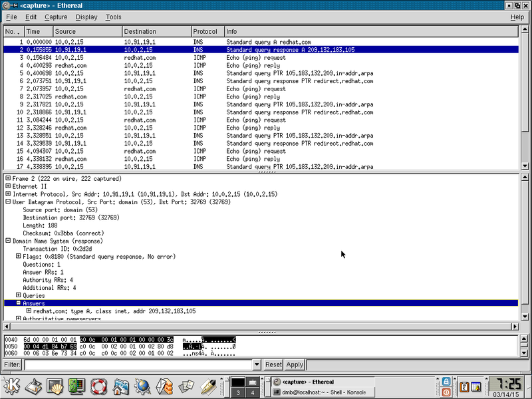Select the Authority RRs: 4 line
532x399 pixels.
coord(48,280)
